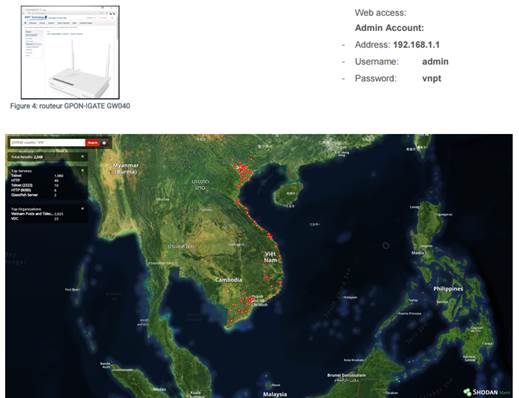Collapse the Total Results panel
The image size is (519, 398).
click(82, 157)
